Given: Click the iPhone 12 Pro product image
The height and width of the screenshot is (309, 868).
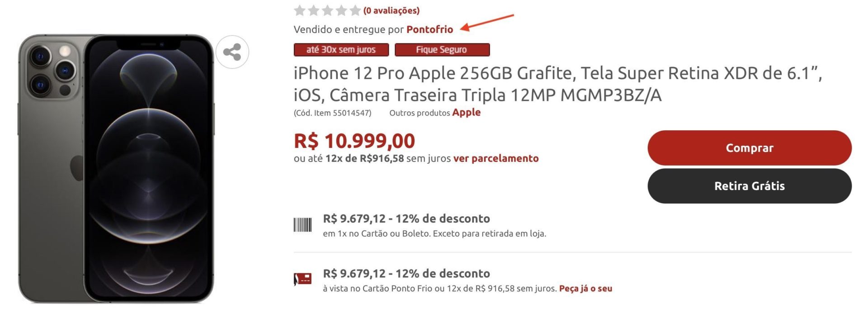Looking at the screenshot, I should click(116, 168).
